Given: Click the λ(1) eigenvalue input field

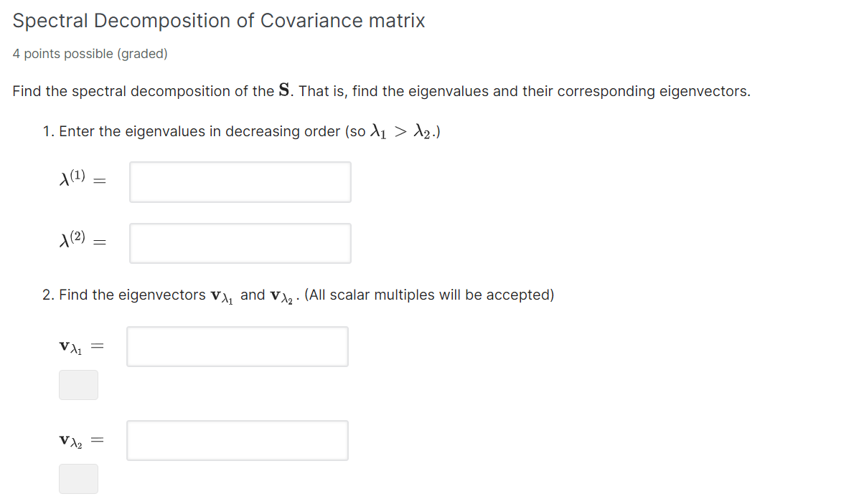Looking at the screenshot, I should pos(240,181).
